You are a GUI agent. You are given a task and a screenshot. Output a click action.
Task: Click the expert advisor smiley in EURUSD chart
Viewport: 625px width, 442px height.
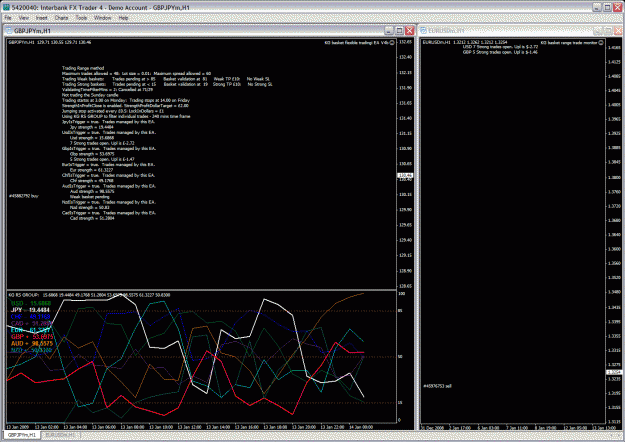tap(601, 43)
